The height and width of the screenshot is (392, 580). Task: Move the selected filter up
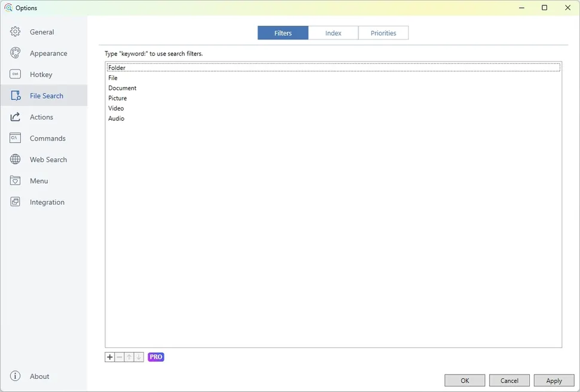tap(129, 357)
